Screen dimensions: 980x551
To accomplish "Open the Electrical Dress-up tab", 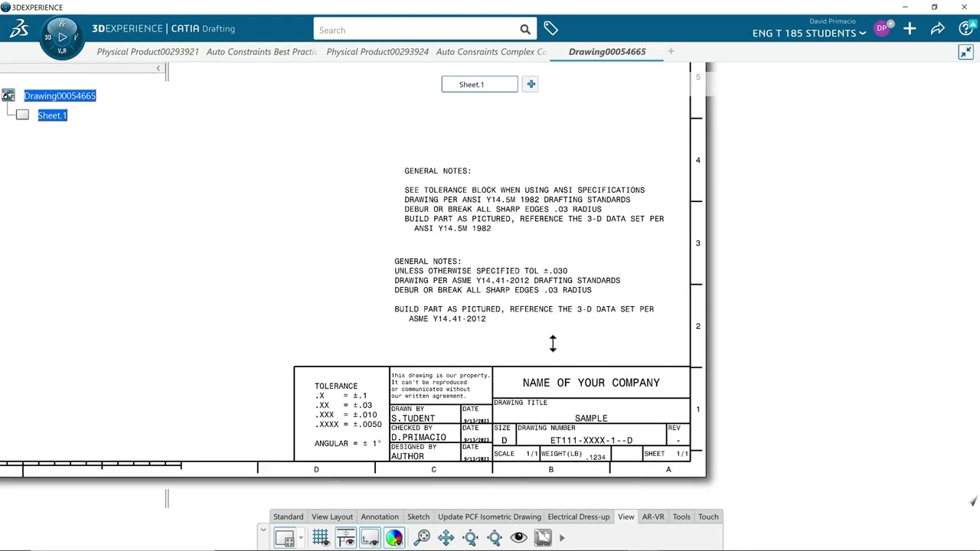I will pyautogui.click(x=579, y=517).
